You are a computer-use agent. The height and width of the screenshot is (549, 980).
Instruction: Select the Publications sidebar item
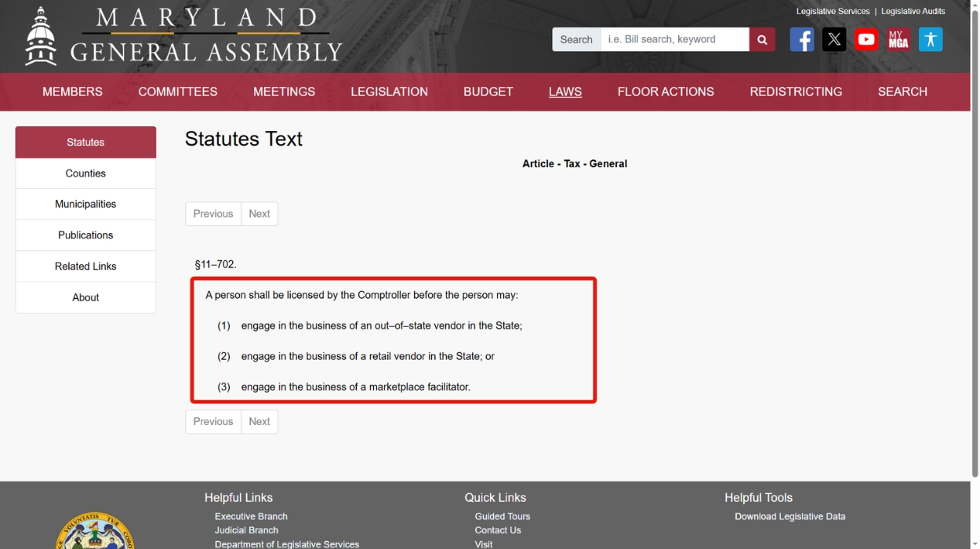point(85,235)
